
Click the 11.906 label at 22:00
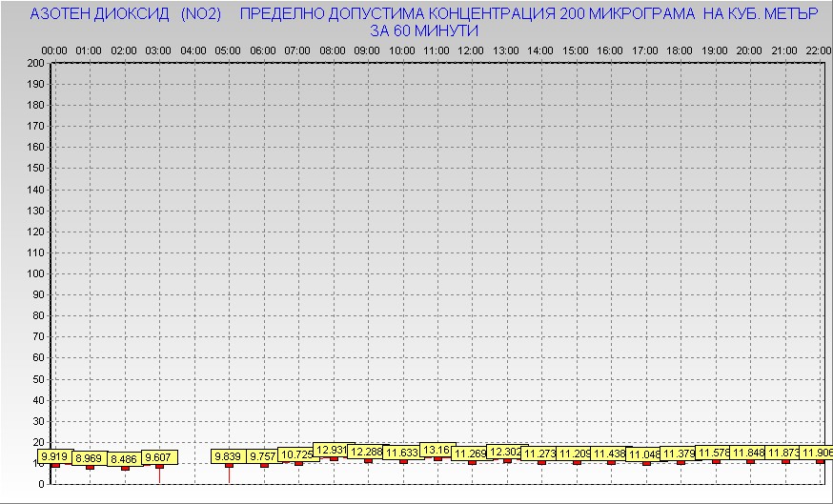818,453
